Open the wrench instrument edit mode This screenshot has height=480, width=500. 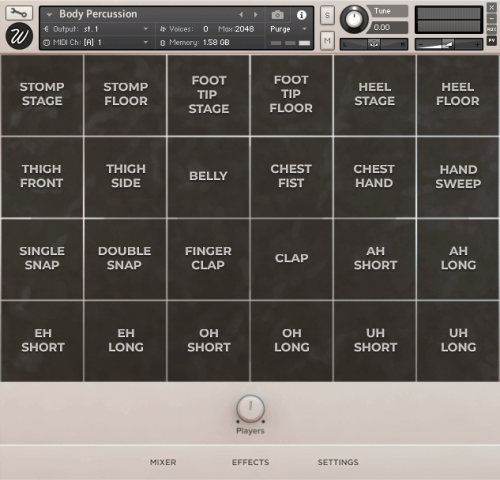pyautogui.click(x=19, y=13)
